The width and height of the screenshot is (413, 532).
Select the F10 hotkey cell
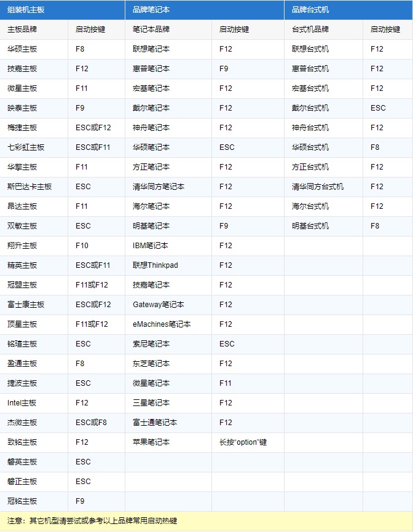click(82, 246)
